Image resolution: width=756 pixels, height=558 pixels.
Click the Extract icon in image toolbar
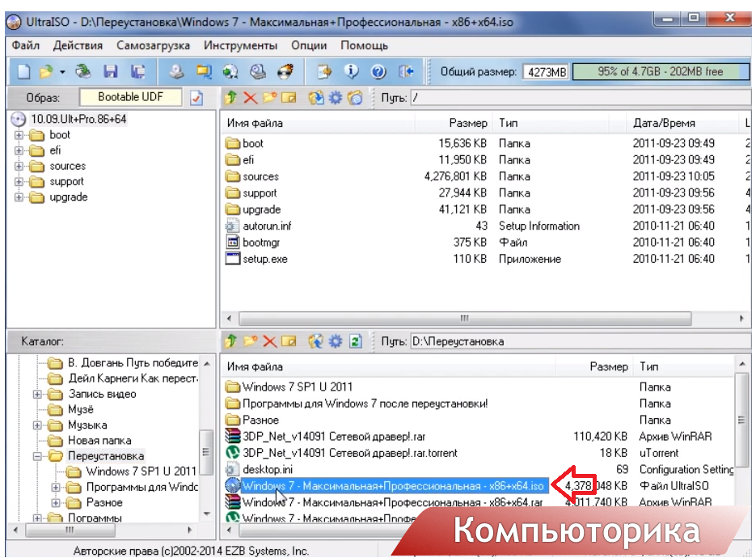click(x=316, y=98)
